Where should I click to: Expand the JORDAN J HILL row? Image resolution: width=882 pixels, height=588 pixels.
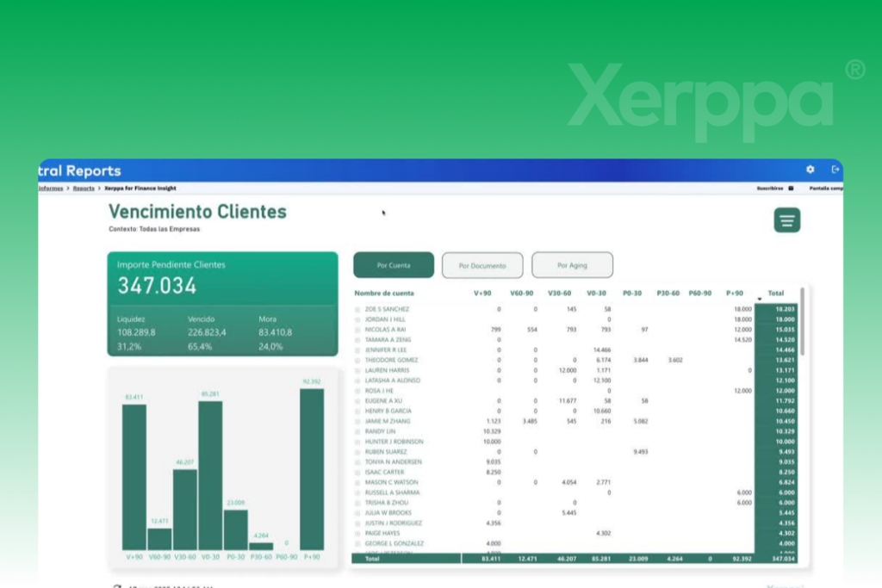(x=357, y=320)
